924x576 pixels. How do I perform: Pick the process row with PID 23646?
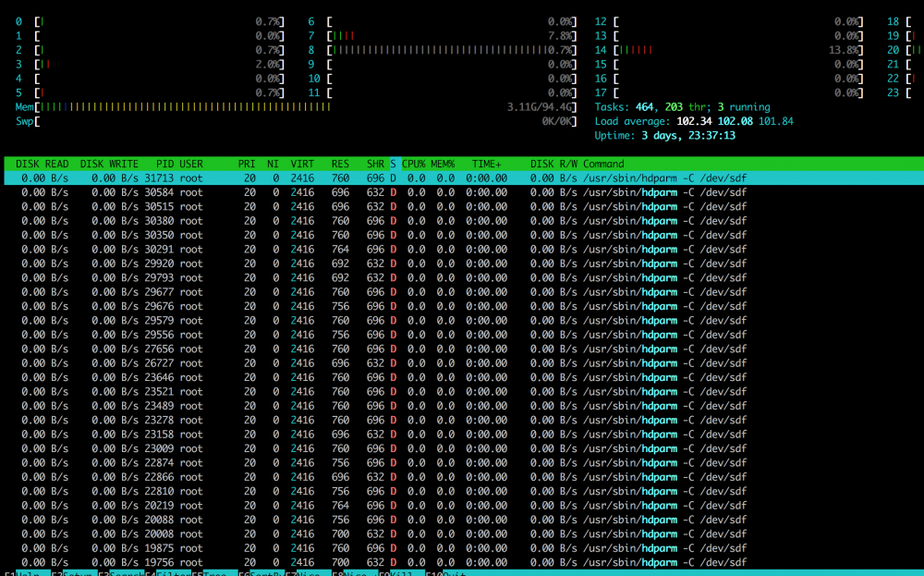click(x=464, y=377)
